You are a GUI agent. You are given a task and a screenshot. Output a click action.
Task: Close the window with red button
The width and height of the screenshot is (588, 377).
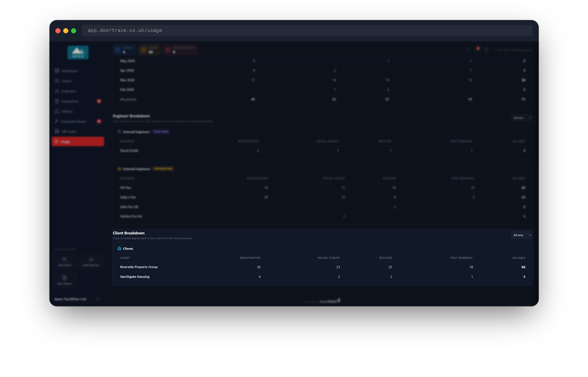(58, 31)
